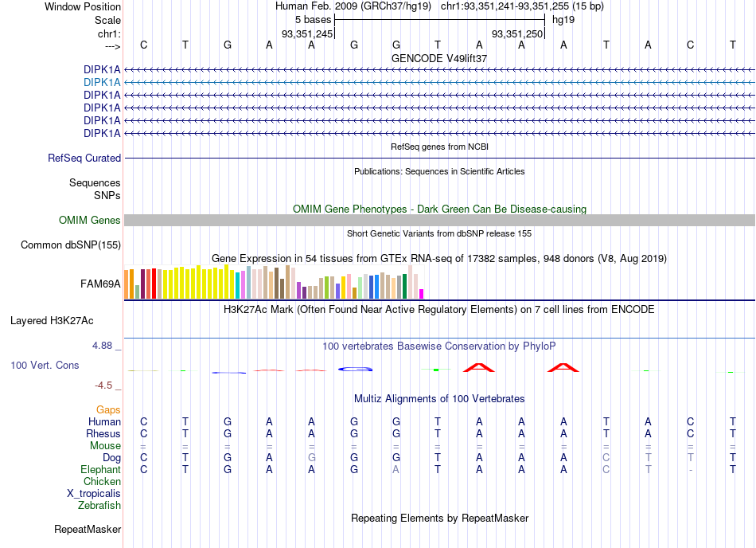Open the RefSeq Curated track label
Viewport: 756px width, 548px height.
(x=84, y=159)
